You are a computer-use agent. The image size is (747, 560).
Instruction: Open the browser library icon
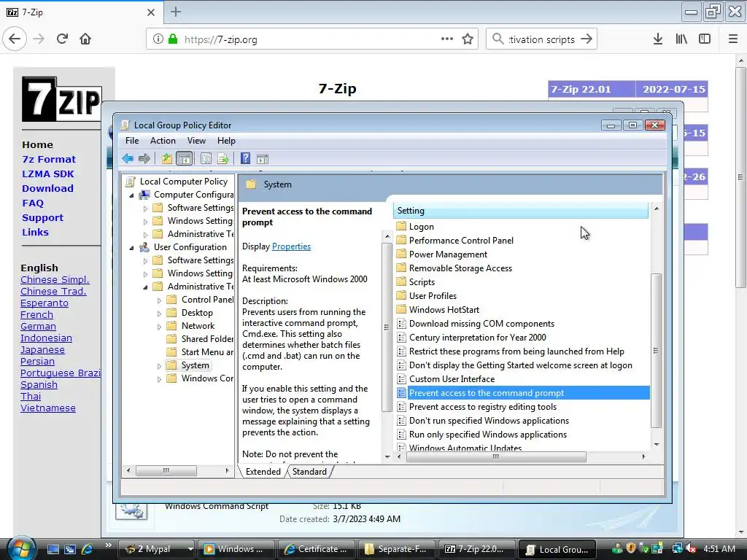pos(681,39)
